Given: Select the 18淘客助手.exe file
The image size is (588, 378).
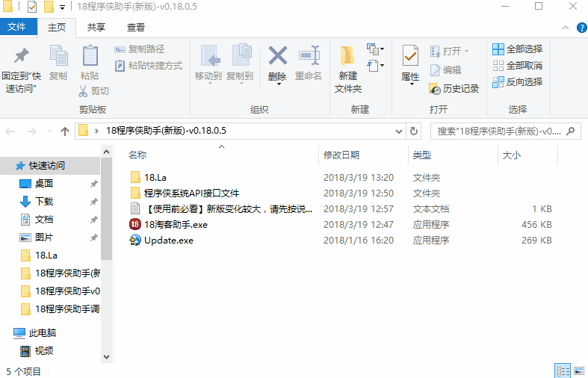Looking at the screenshot, I should click(x=176, y=224).
